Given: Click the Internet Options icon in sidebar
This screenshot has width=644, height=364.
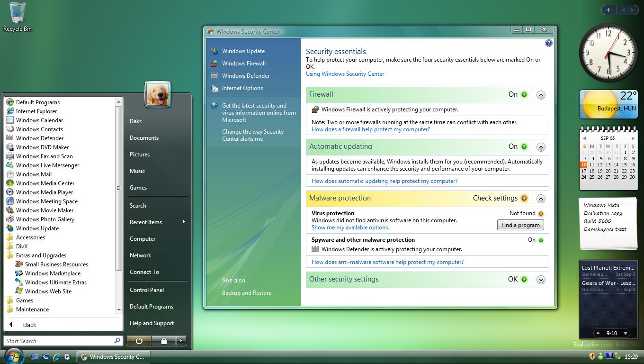Looking at the screenshot, I should (x=215, y=88).
